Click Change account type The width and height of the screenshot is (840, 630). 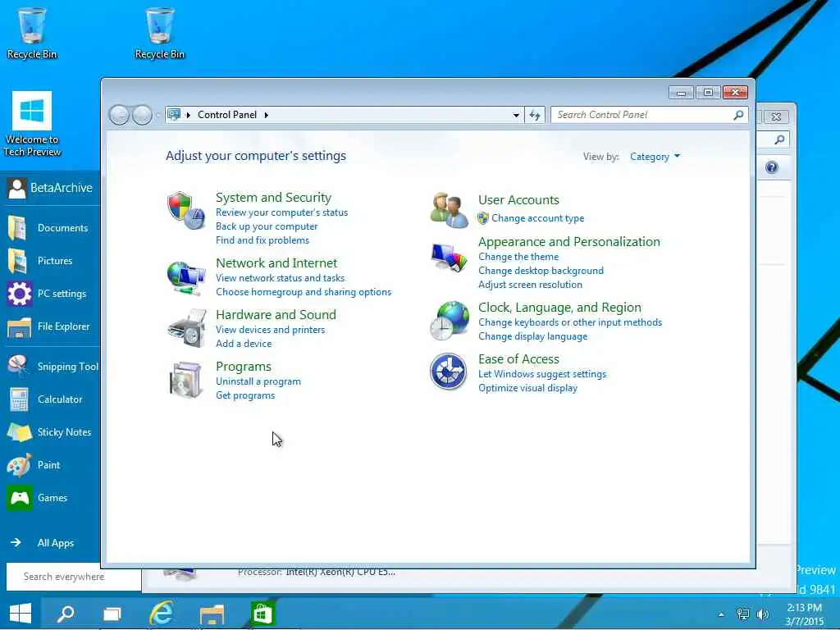(x=538, y=218)
